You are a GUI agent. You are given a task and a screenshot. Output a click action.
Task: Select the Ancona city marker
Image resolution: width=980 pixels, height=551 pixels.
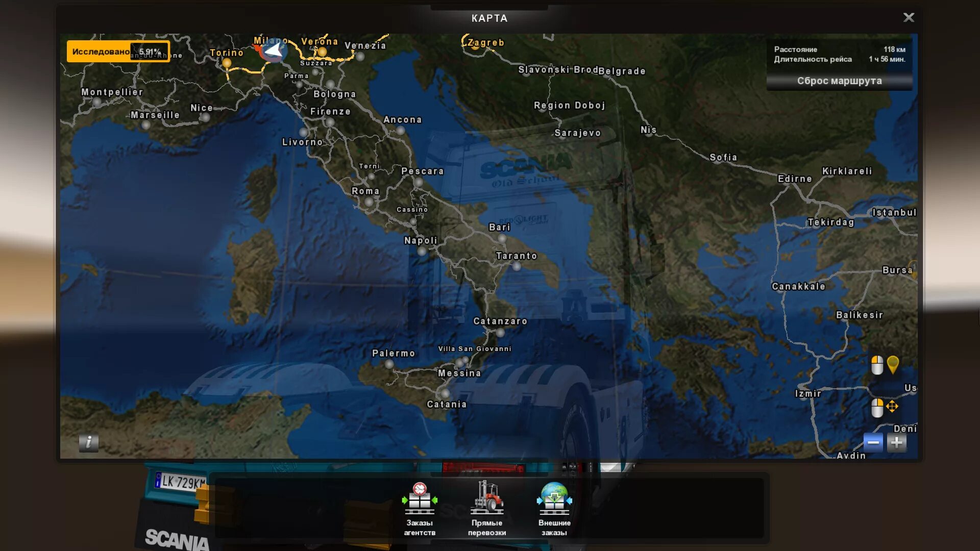tap(401, 131)
